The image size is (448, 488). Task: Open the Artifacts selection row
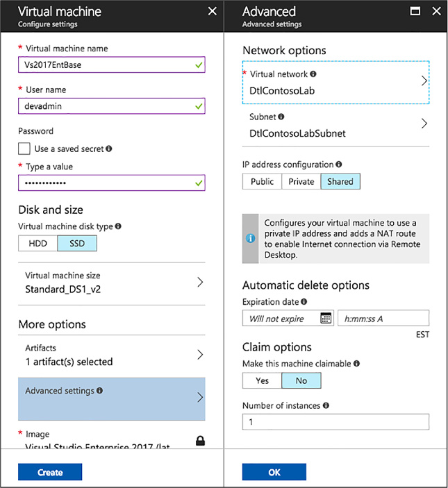(x=112, y=355)
